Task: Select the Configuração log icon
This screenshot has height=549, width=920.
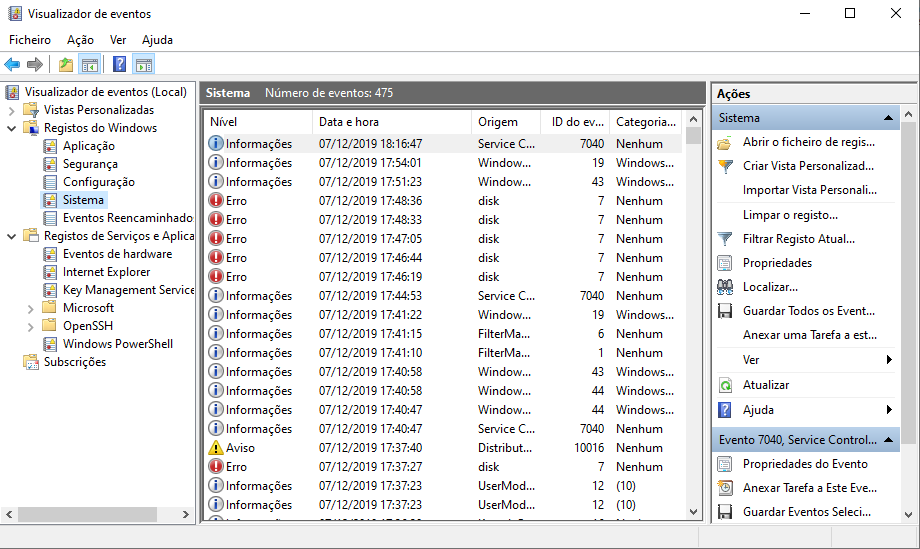Action: 51,182
